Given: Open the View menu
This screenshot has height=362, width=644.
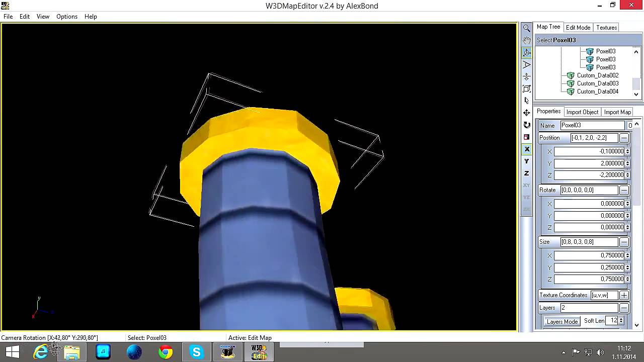Looking at the screenshot, I should point(43,17).
